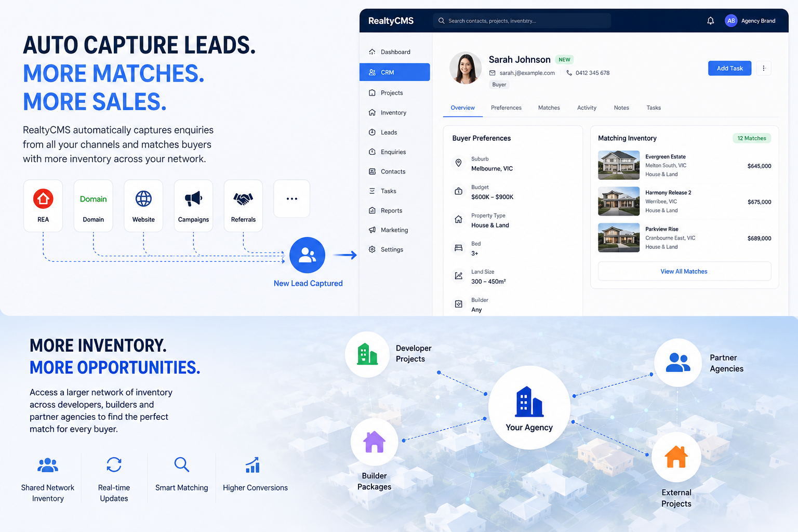Click the Higher Conversions chart icon

(252, 465)
